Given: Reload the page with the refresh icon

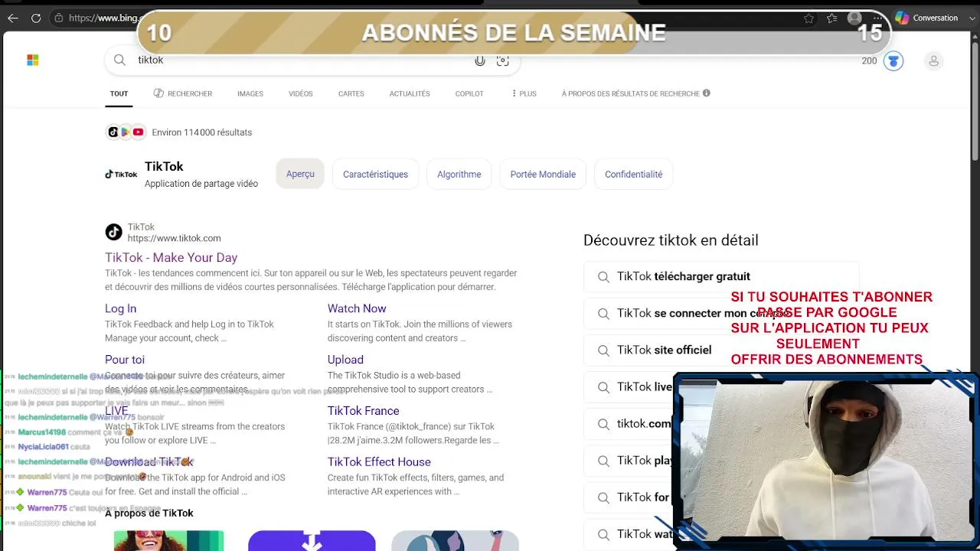Looking at the screenshot, I should 36,18.
